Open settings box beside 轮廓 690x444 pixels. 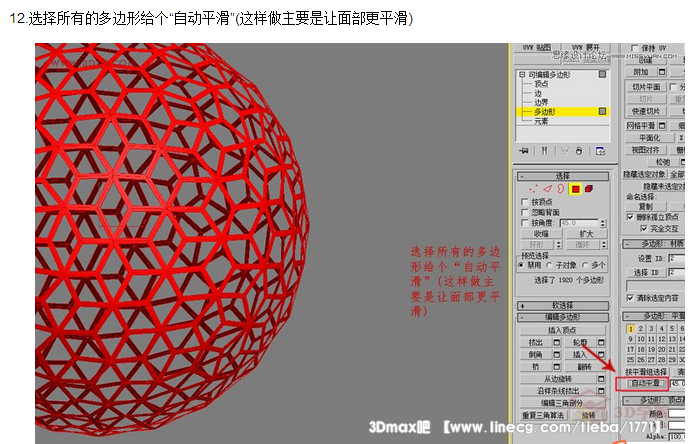tap(601, 342)
